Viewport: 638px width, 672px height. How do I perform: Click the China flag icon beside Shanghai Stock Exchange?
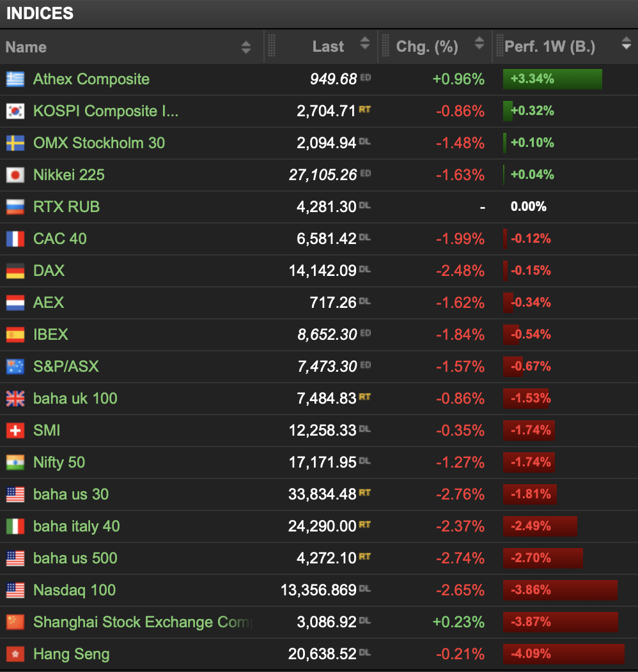tap(15, 622)
